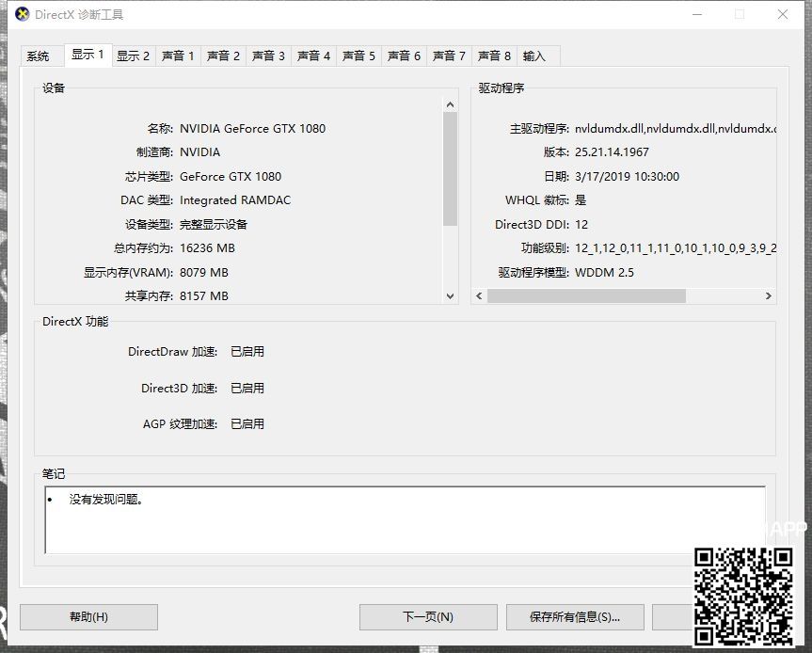The image size is (812, 653).
Task: Click the QR code image
Action: 743,595
